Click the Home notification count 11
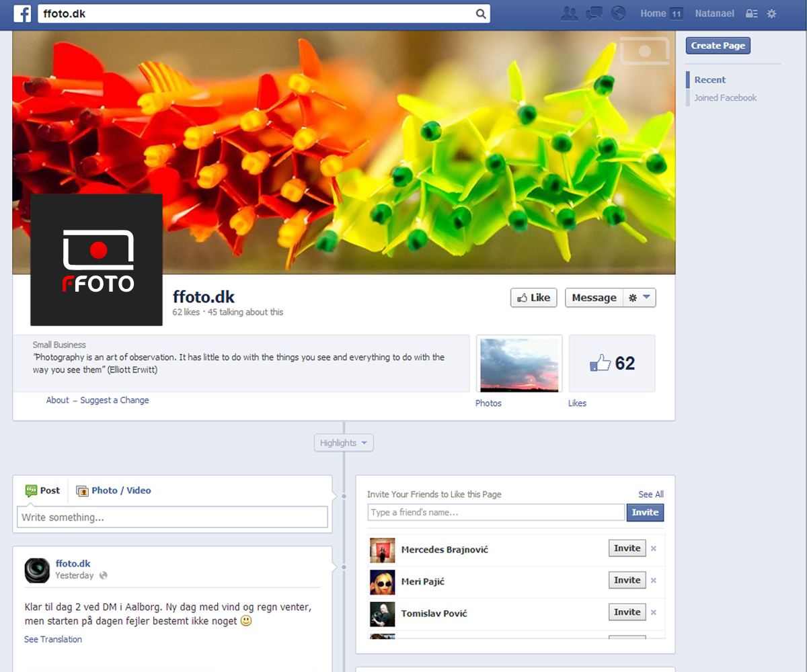 677,13
